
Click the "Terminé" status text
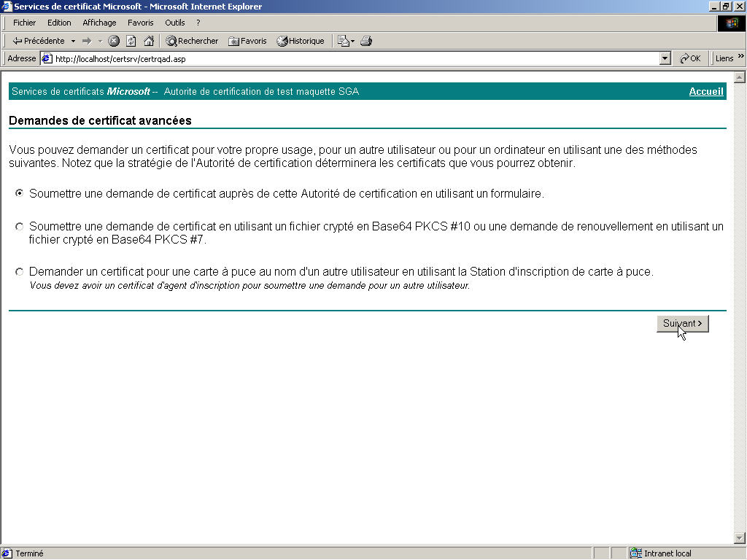(x=29, y=553)
